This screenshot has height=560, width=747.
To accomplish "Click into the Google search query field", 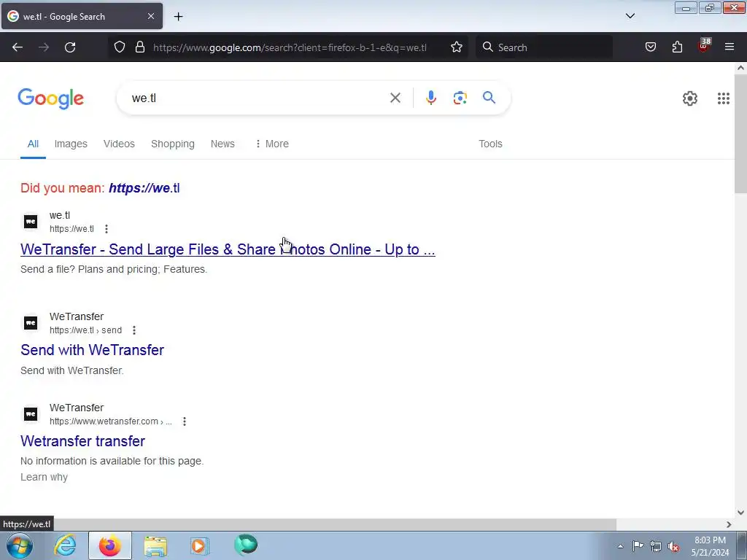I will pyautogui.click(x=258, y=98).
